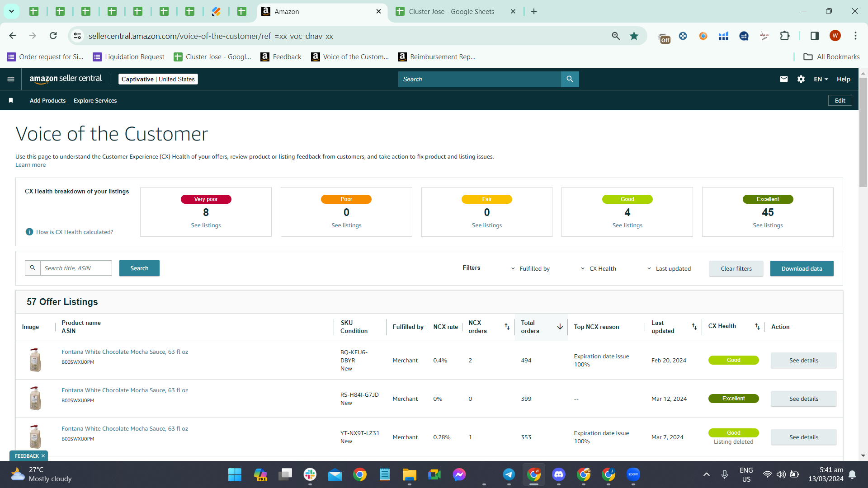Sort listings by NCX orders arrows
Screen dimensions: 868x488
tap(507, 326)
